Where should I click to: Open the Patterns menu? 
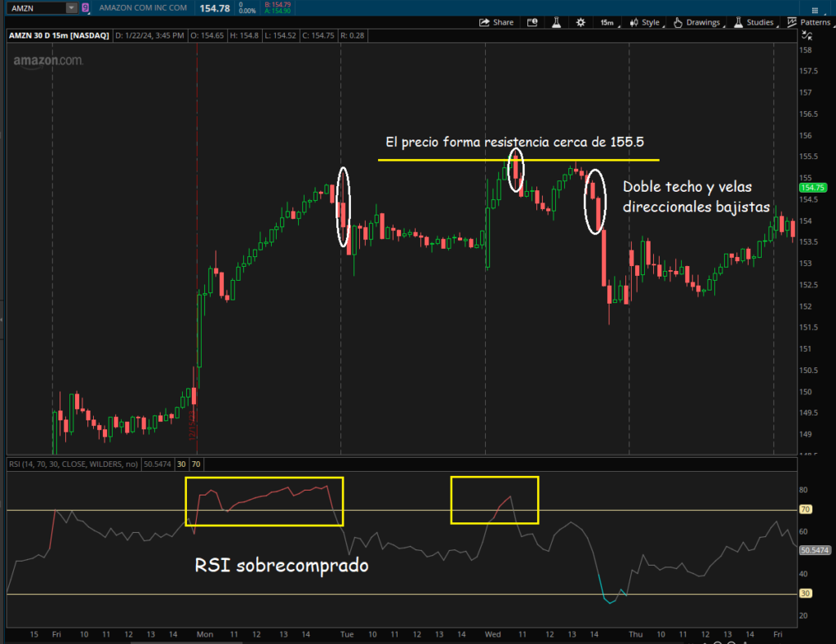[809, 22]
